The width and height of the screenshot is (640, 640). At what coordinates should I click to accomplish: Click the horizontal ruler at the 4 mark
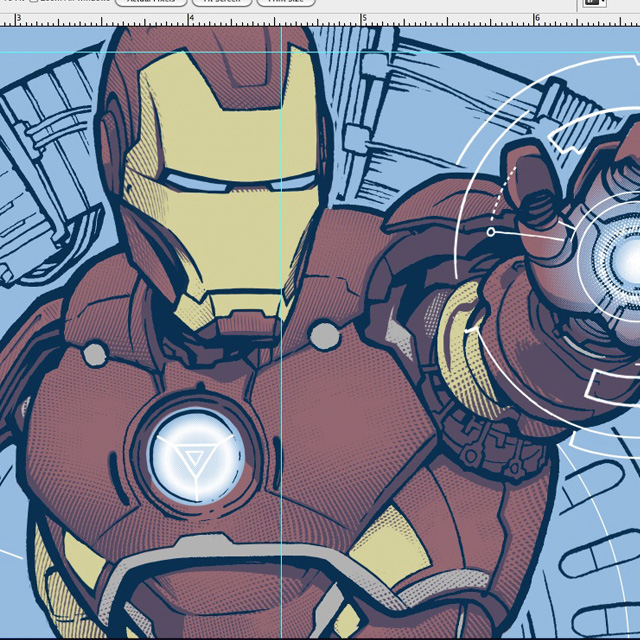(190, 19)
